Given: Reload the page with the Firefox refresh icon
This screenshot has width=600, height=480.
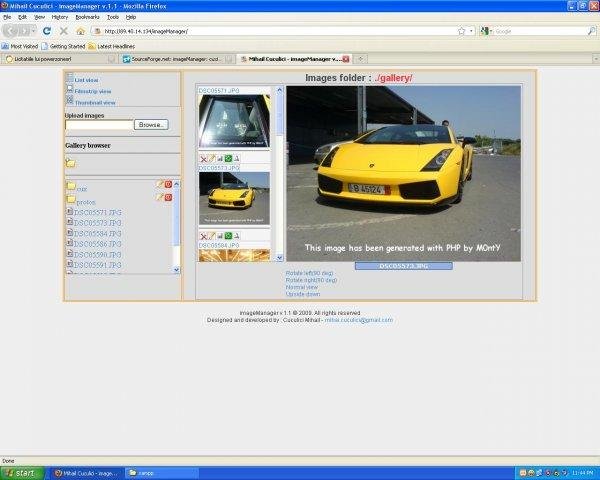Looking at the screenshot, I should [47, 31].
